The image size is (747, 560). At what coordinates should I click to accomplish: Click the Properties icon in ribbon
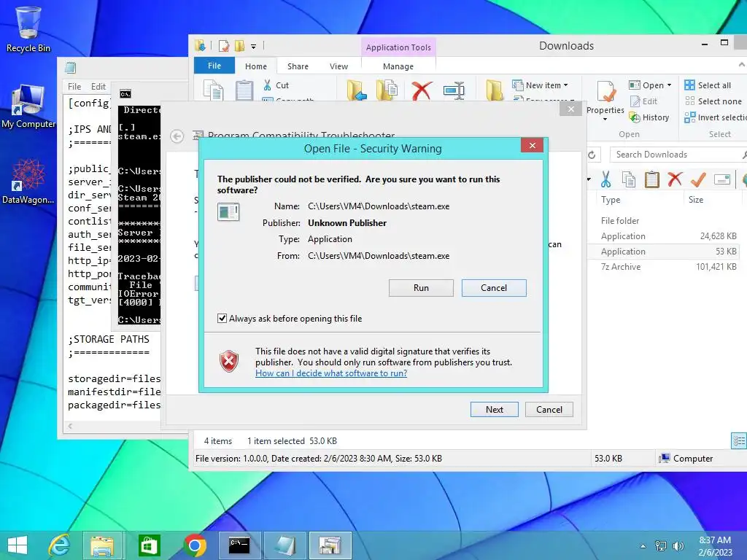pos(606,91)
